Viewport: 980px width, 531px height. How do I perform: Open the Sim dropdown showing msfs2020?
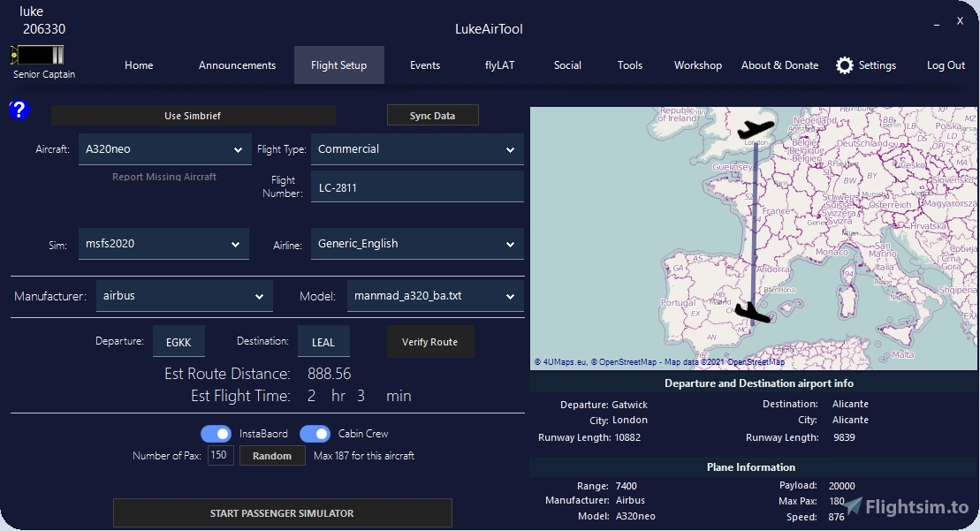[x=163, y=243]
